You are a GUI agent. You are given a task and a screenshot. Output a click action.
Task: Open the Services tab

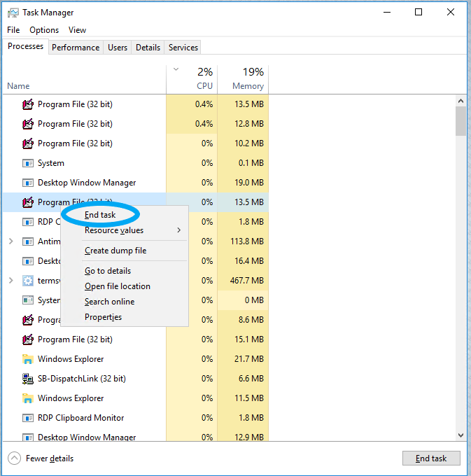[183, 48]
